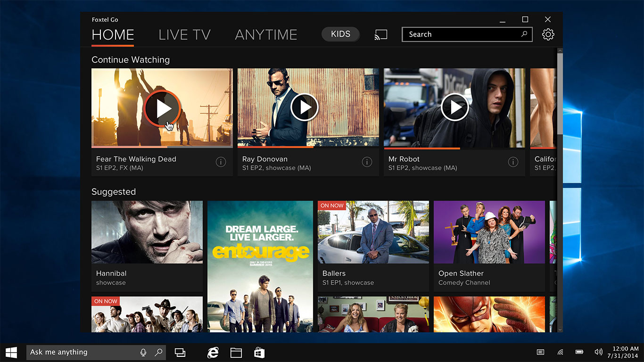Click the Ask me anything search box

pyautogui.click(x=96, y=352)
